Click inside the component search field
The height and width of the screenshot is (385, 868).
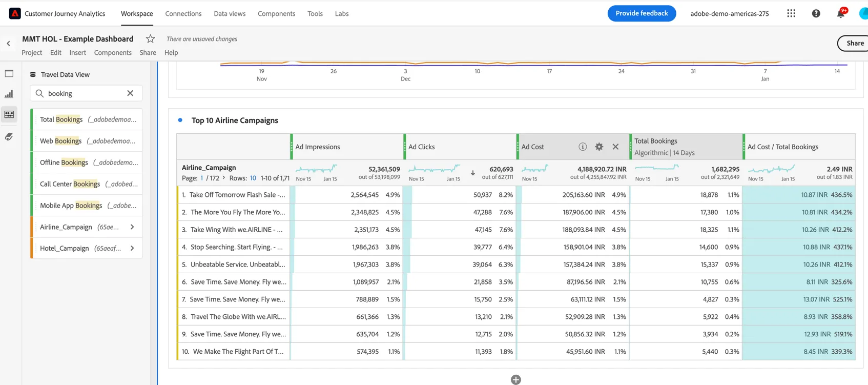86,93
